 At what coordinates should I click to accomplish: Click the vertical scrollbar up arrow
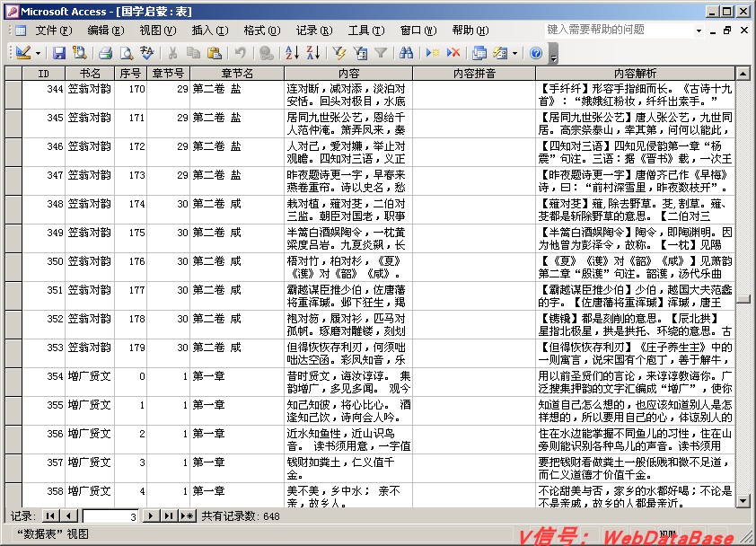pyautogui.click(x=743, y=74)
